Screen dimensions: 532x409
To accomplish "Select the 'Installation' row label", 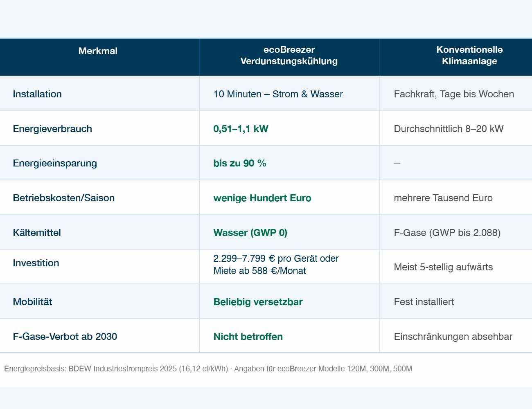I will (x=37, y=94).
